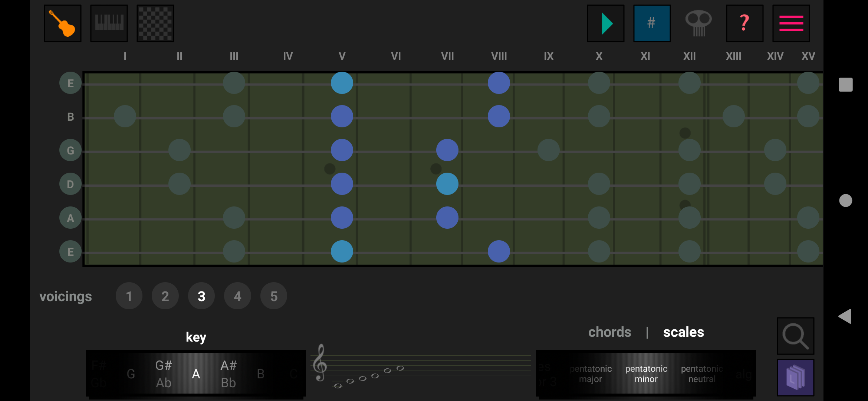868x401 pixels.
Task: Select voicing 4
Action: (237, 296)
